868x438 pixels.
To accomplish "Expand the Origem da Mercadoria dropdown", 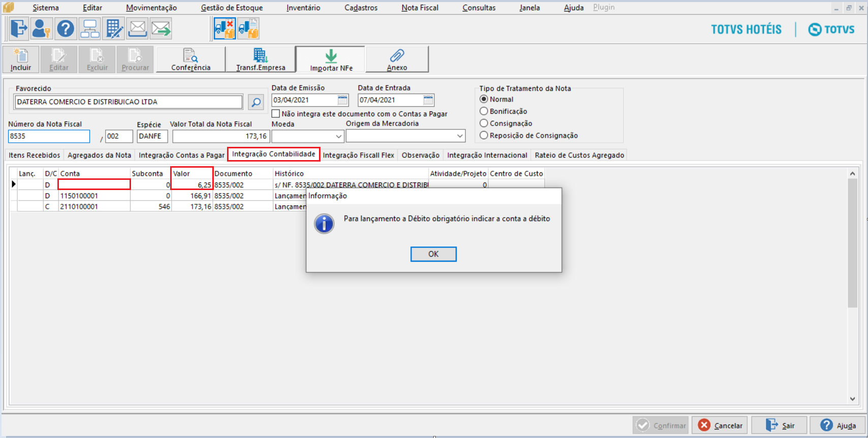I will pos(460,136).
